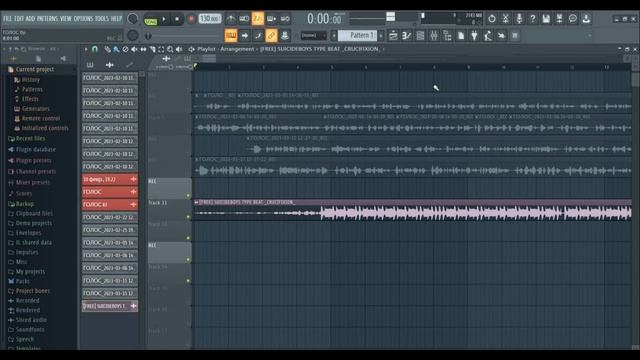Open the plugin picker plug icon
The width and height of the screenshot is (640, 360).
click(x=474, y=36)
